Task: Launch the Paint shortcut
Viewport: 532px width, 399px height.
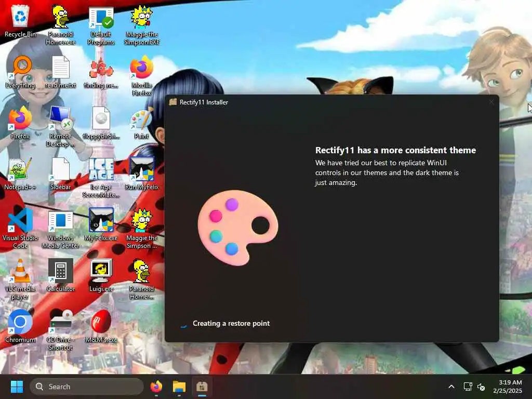Action: click(x=142, y=123)
